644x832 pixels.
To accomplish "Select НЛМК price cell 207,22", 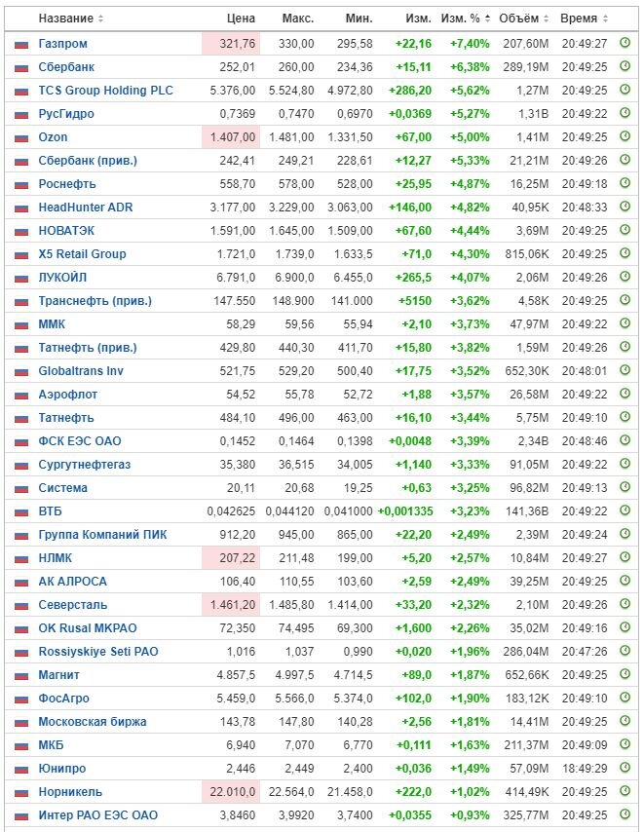I will pyautogui.click(x=231, y=557).
